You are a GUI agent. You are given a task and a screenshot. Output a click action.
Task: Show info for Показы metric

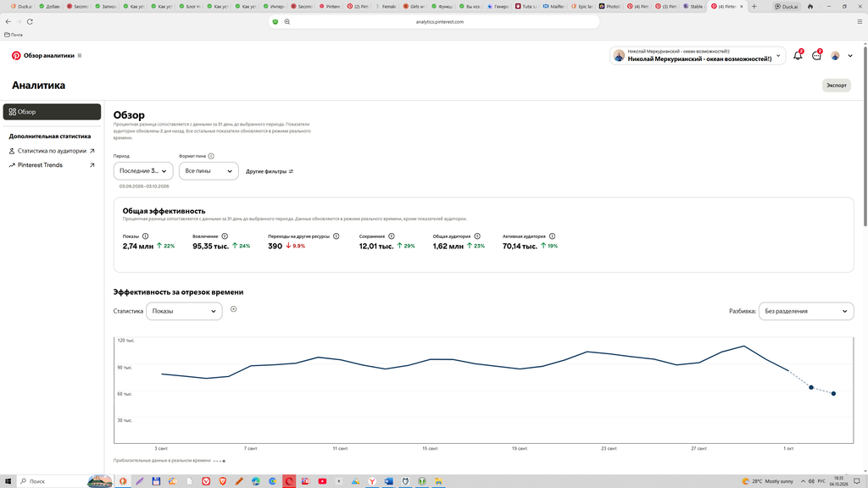[145, 236]
